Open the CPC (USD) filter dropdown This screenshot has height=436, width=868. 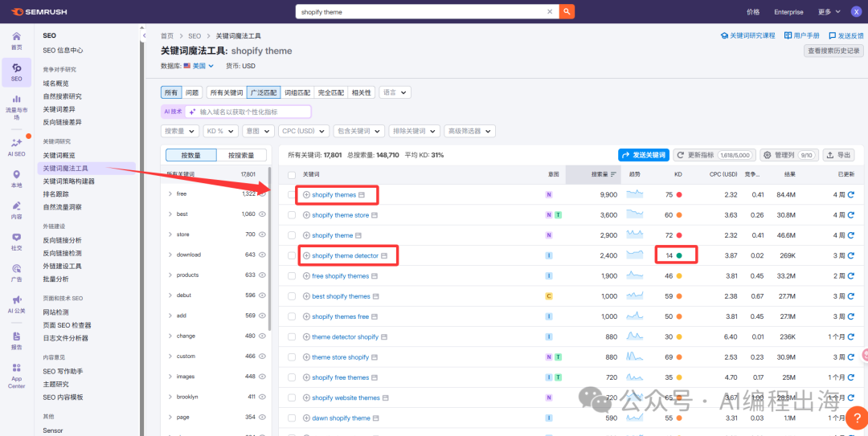[x=303, y=131]
